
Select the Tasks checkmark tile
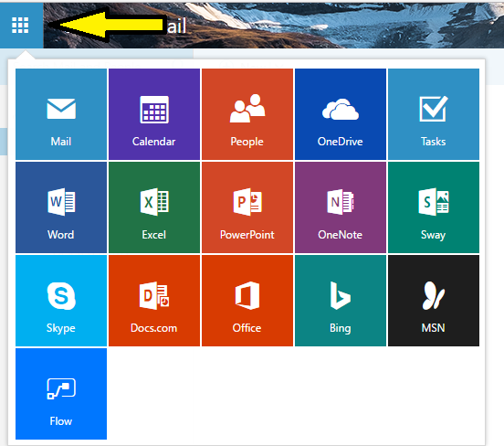[x=434, y=114]
